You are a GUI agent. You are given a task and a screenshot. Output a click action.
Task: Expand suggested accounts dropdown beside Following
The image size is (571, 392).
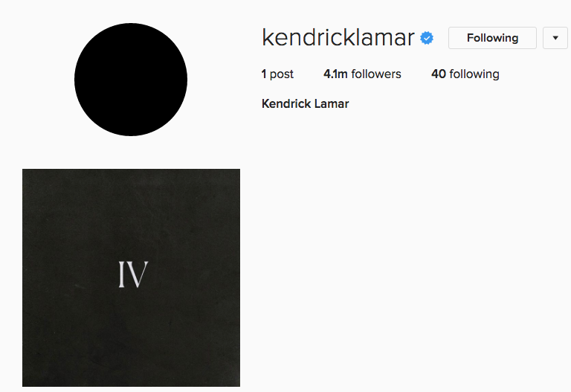click(x=555, y=38)
